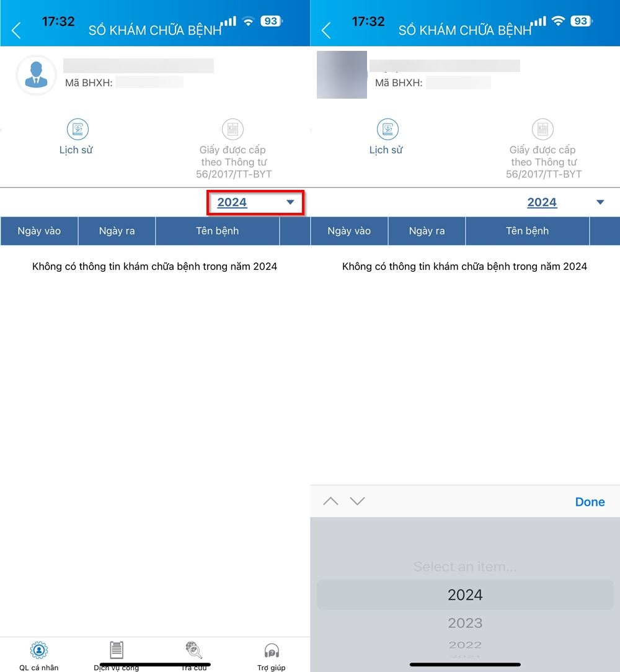Tap battery indicator on left status bar
This screenshot has width=620, height=672.
(272, 21)
